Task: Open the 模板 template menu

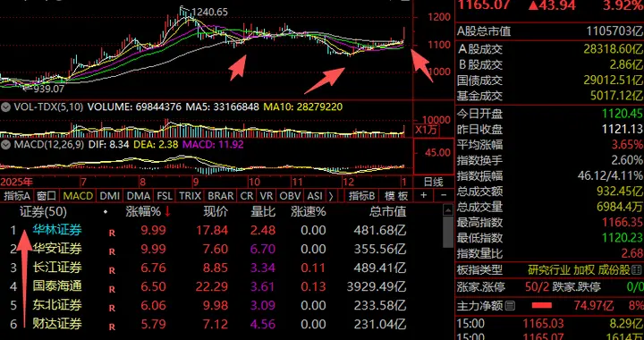Action: tap(396, 196)
